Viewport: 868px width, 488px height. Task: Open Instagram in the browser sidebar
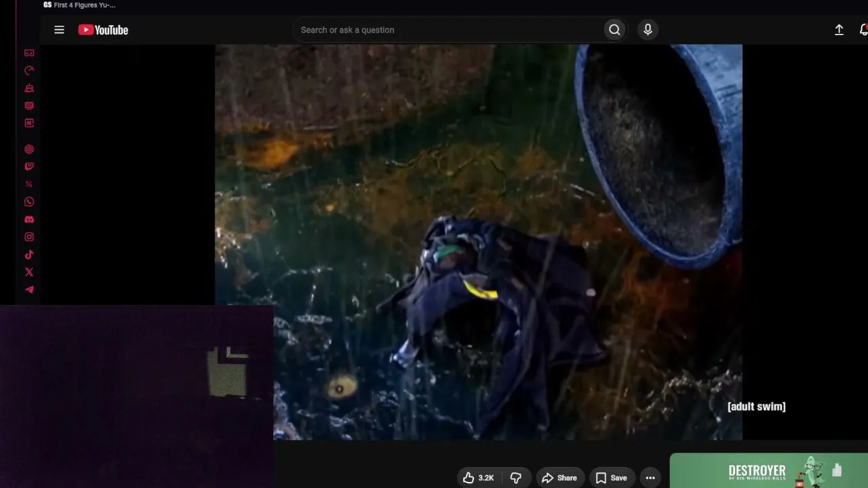point(29,237)
